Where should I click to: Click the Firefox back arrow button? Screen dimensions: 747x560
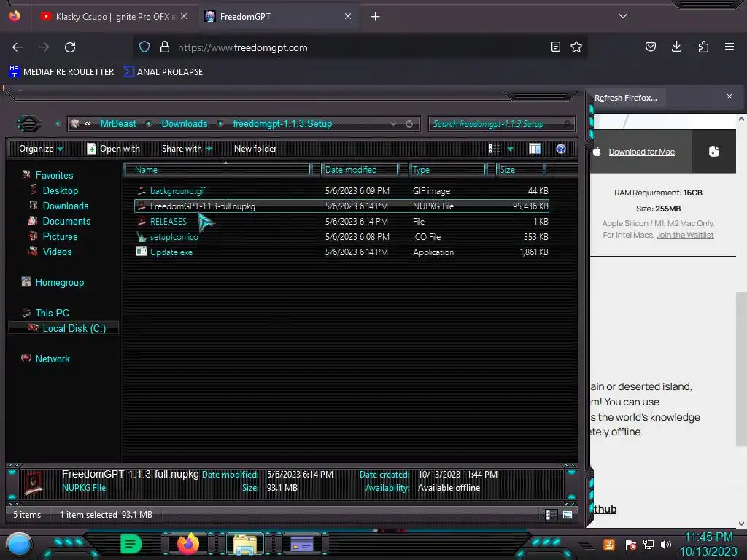tap(18, 47)
